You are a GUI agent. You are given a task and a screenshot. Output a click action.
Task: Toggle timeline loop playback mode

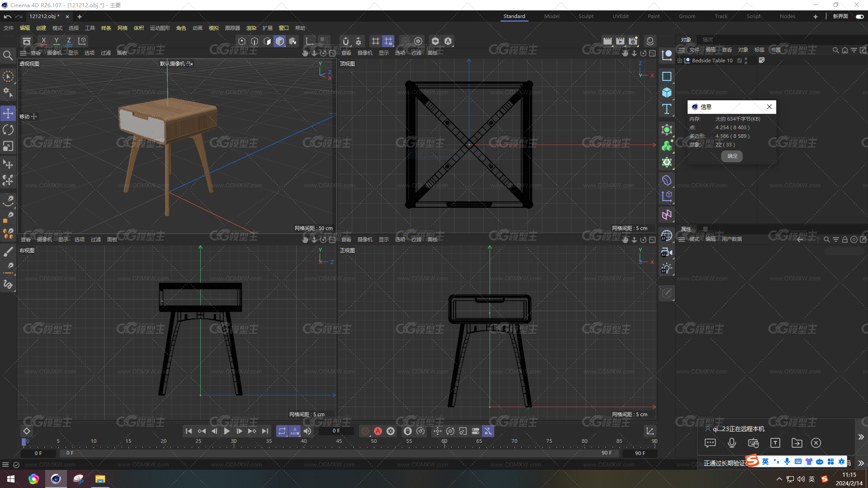coord(282,431)
